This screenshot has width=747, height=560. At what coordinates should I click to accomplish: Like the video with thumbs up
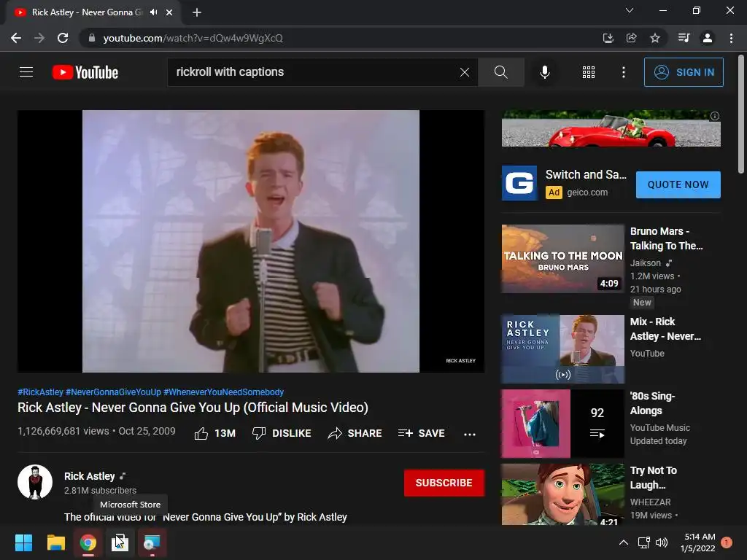click(x=215, y=433)
